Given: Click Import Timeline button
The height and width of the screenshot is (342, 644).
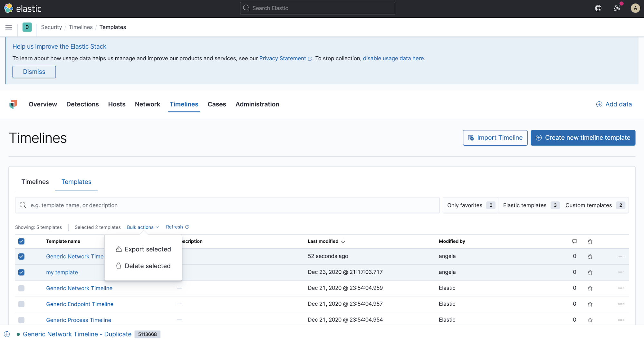Looking at the screenshot, I should [x=495, y=138].
